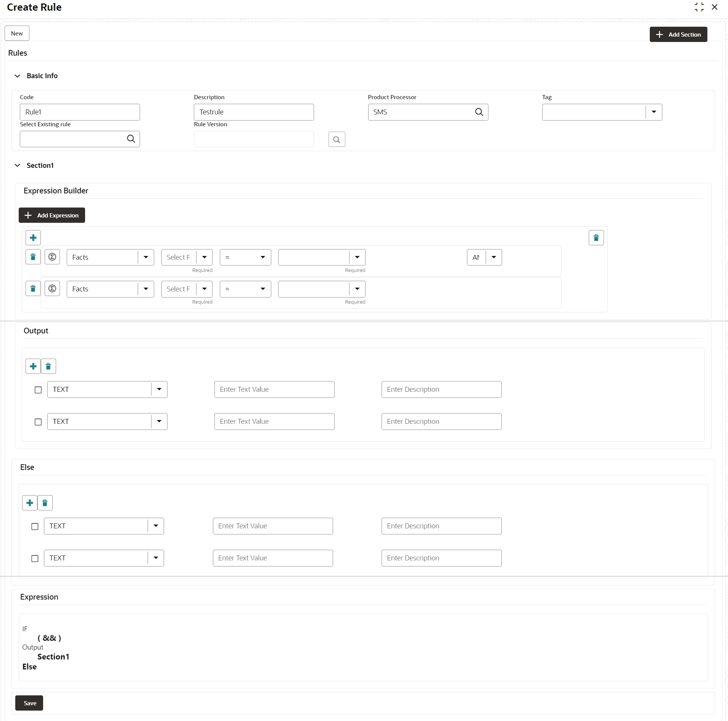Click the trash icon in the Output section

pyautogui.click(x=48, y=366)
